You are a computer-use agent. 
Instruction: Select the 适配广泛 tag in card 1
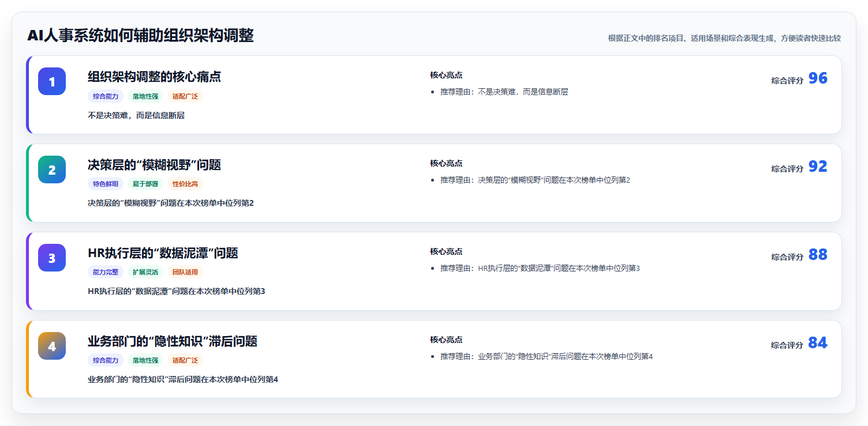(185, 96)
